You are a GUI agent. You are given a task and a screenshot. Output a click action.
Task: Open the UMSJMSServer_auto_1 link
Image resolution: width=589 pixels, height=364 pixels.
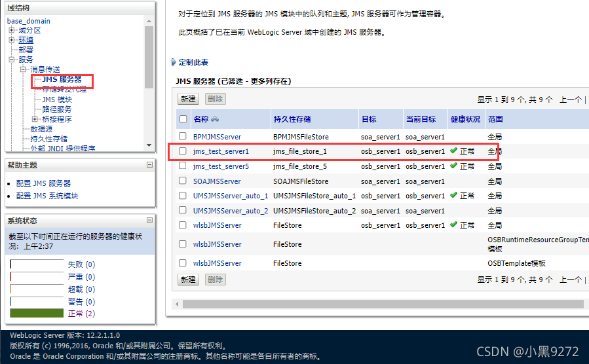point(231,196)
